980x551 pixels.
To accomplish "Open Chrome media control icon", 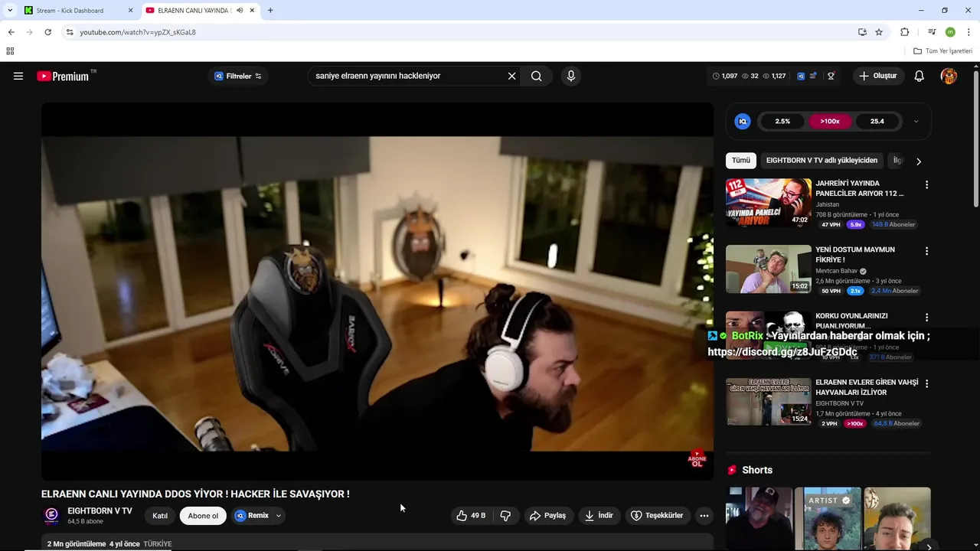I will 932,32.
